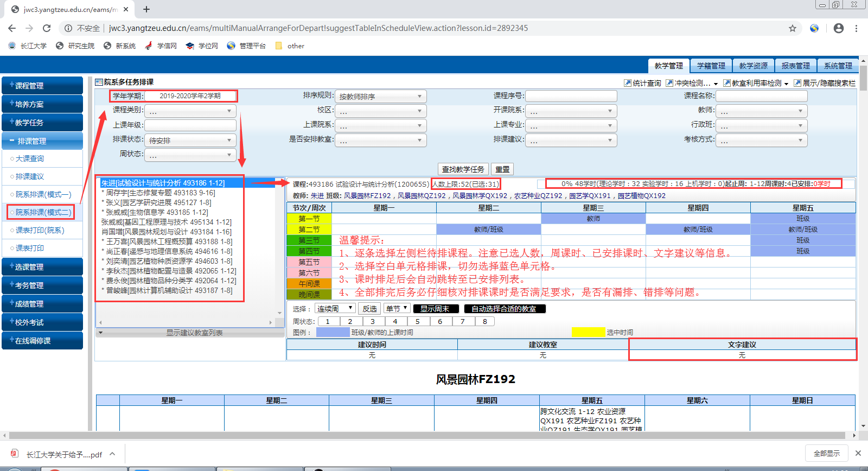
Task: Toggle 展示/隐藏搜索栏
Action: click(825, 83)
